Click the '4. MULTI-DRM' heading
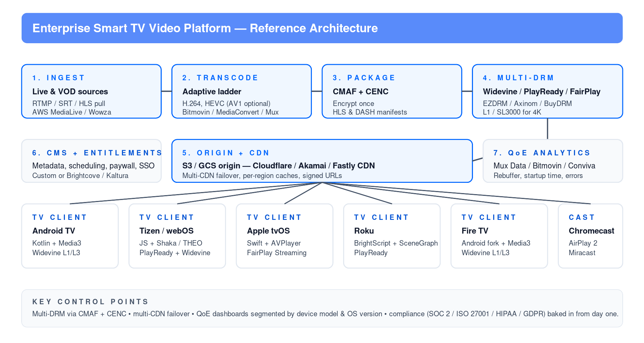Viewport: 644px width, 343px height. 519,78
